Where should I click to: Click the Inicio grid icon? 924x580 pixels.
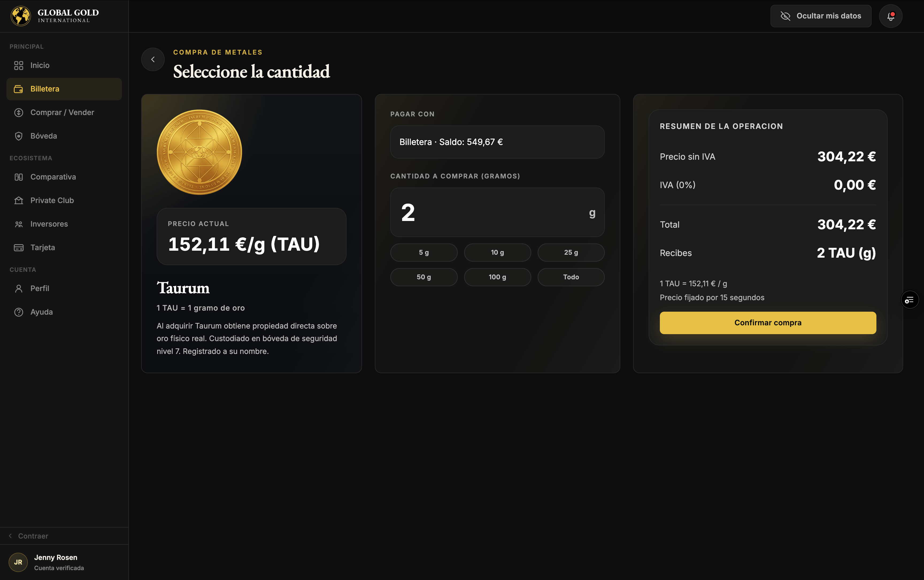[19, 66]
